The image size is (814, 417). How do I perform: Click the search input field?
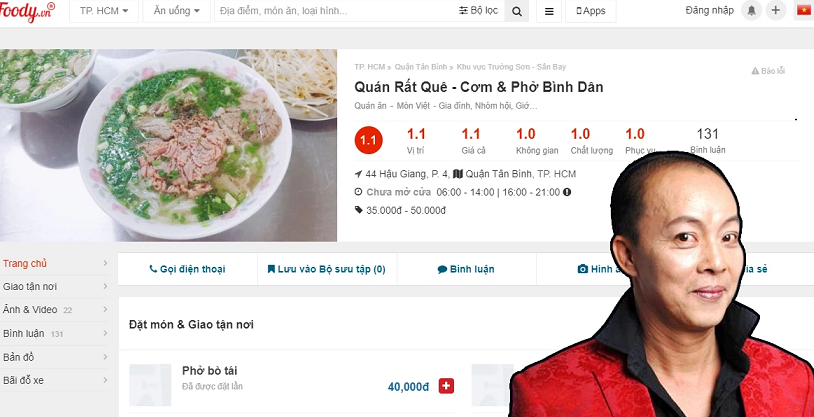336,11
